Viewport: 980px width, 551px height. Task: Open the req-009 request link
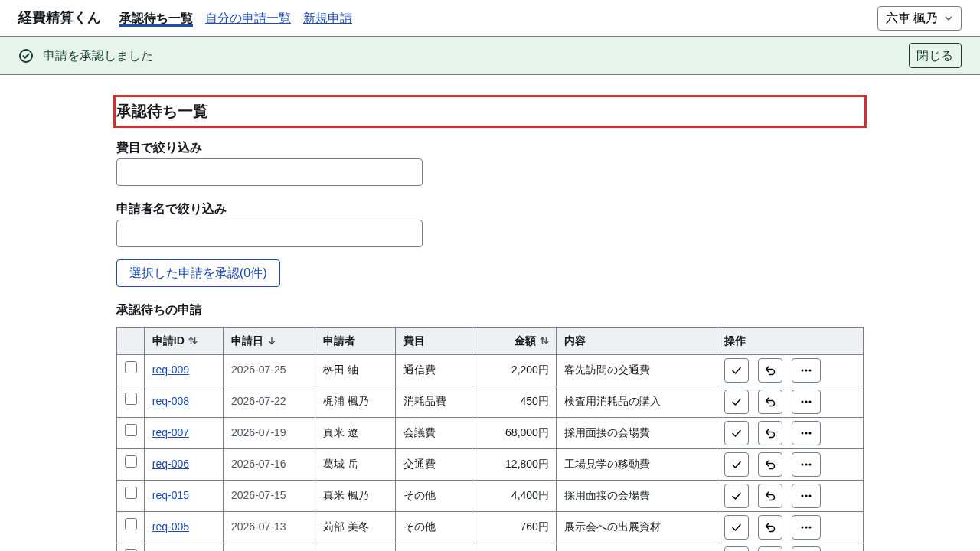tap(171, 370)
